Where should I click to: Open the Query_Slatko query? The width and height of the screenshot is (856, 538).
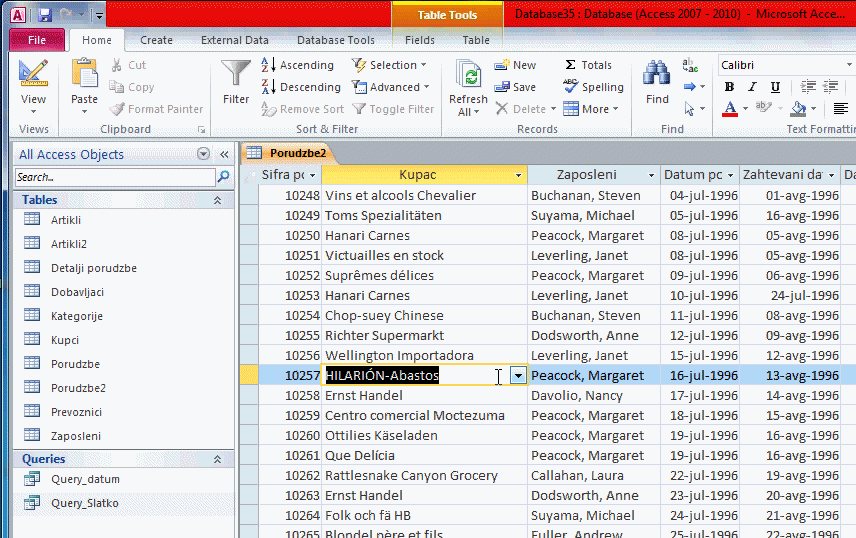(x=85, y=504)
